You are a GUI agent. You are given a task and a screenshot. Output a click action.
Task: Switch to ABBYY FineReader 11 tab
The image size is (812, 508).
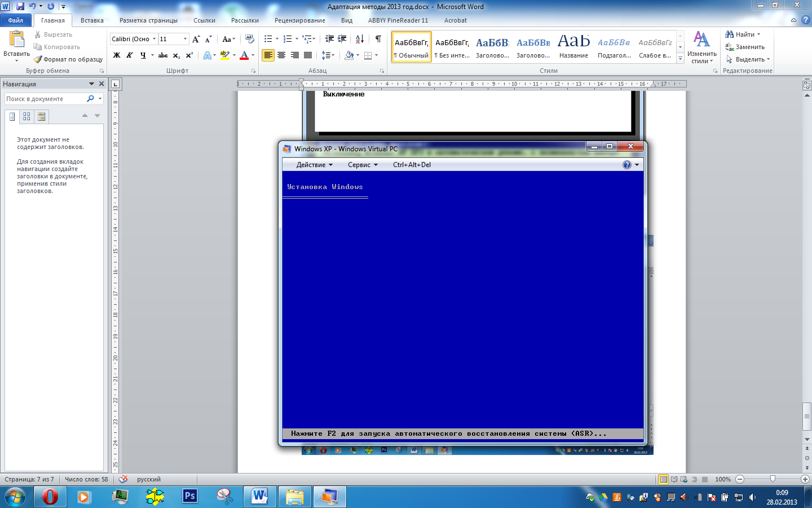[x=398, y=20]
